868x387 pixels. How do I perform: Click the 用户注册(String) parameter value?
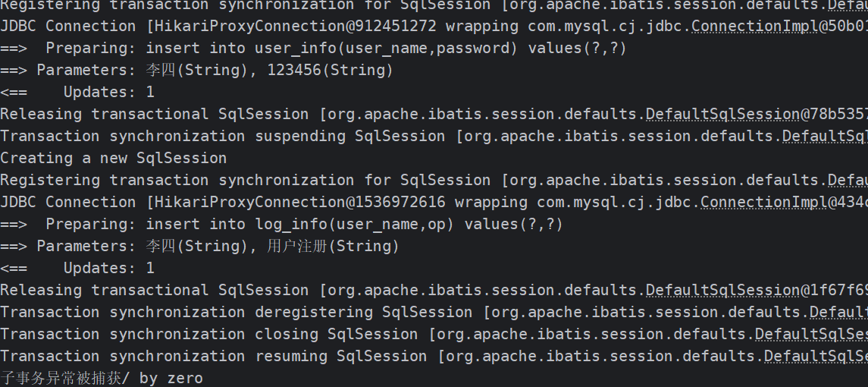333,246
